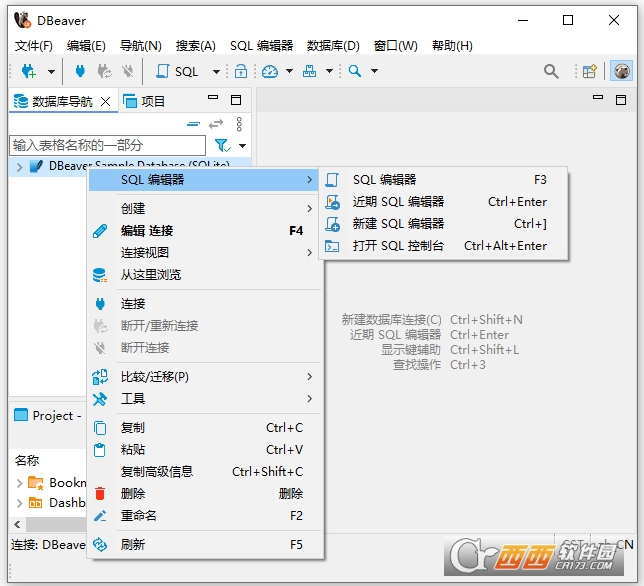Viewport: 644px width, 586px height.
Task: Expand the blue search dropdown arrow
Action: pos(375,71)
